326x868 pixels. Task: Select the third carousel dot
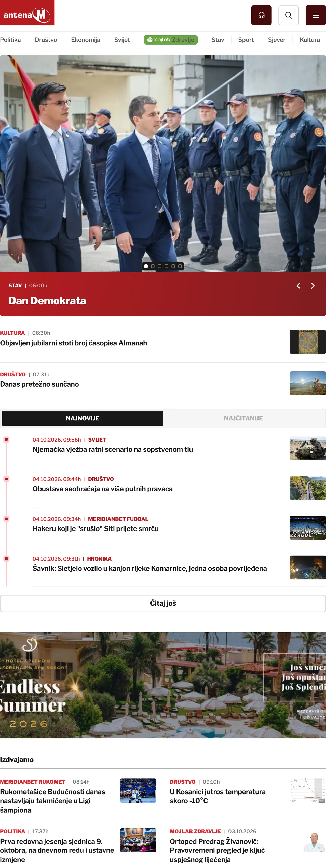tap(160, 266)
